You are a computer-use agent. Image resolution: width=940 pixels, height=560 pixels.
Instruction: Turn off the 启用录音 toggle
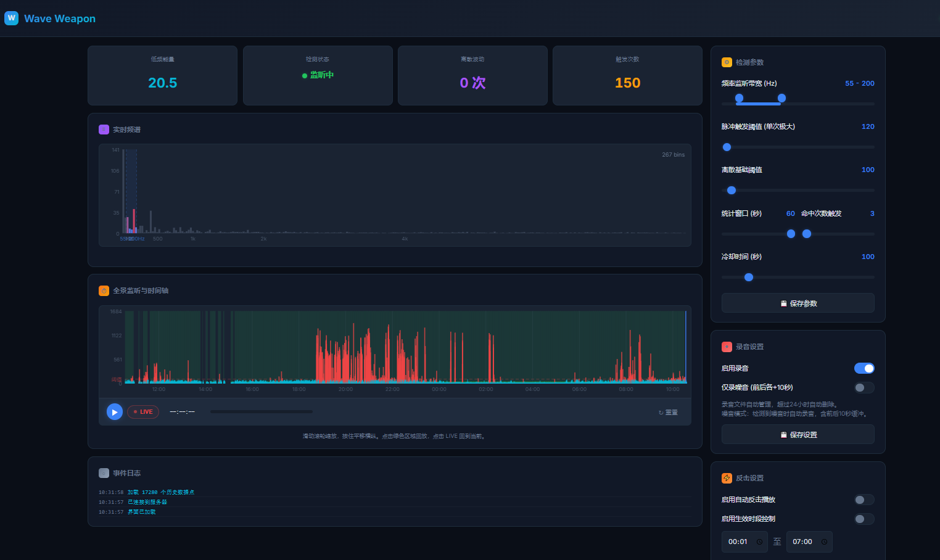click(864, 368)
